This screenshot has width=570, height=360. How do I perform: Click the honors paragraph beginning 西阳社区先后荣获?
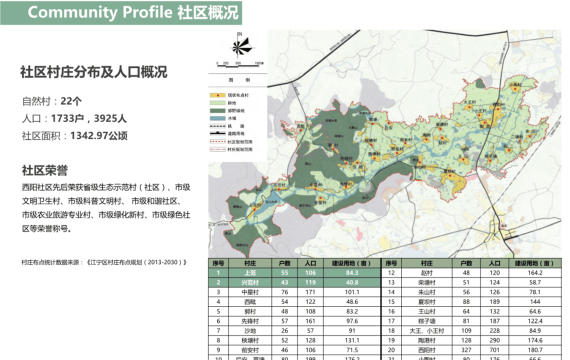106,208
